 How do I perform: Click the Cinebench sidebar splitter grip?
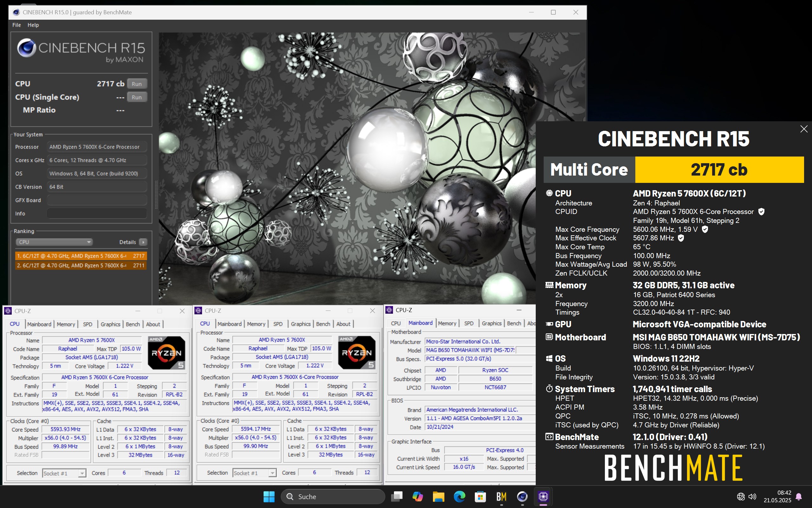coord(156,195)
